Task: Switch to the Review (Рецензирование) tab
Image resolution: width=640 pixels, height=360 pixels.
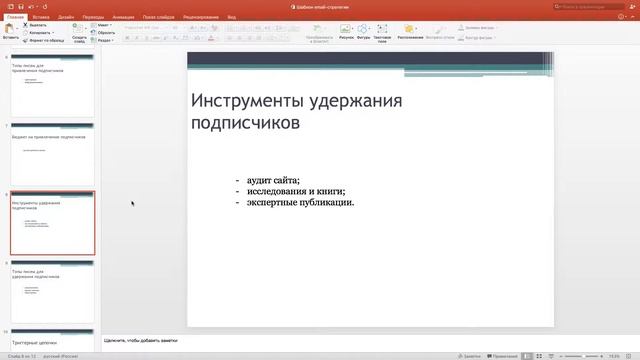Action: click(201, 17)
